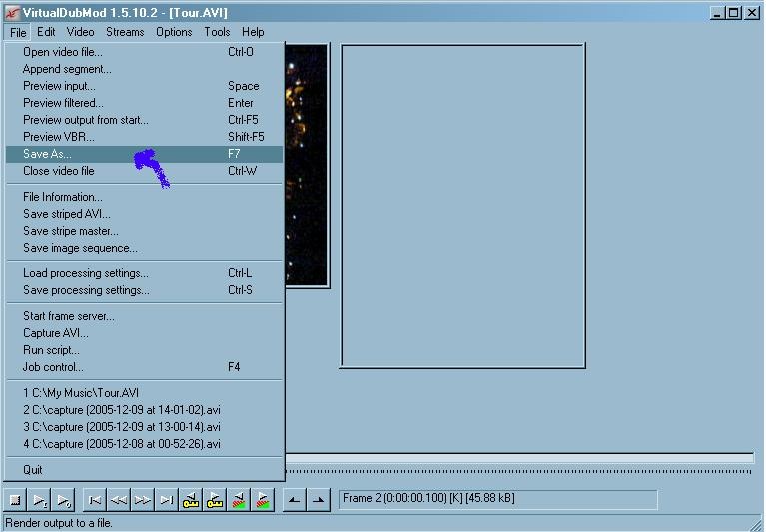Select Append segment... from File menu
Viewport: 766px width, 532px height.
(145, 69)
